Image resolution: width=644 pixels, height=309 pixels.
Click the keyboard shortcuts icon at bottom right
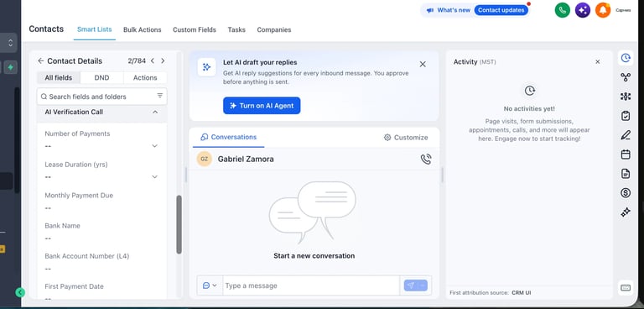626,288
